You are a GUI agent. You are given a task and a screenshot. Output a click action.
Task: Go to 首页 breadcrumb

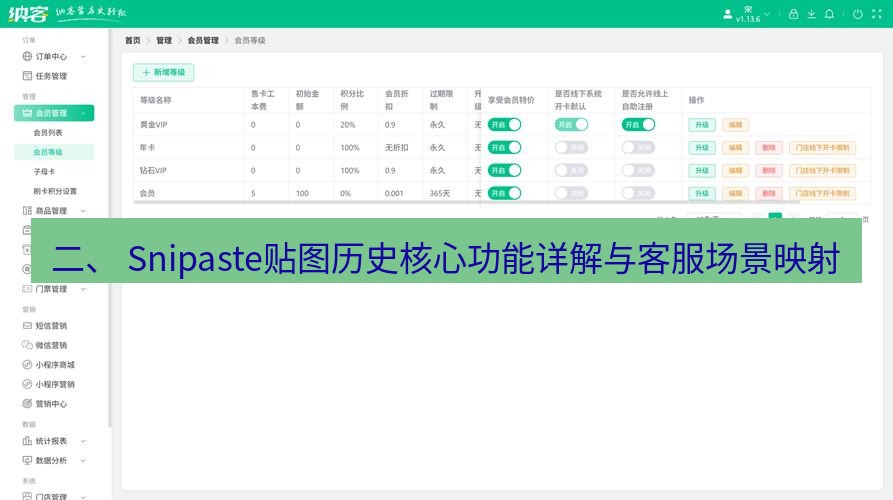point(133,40)
